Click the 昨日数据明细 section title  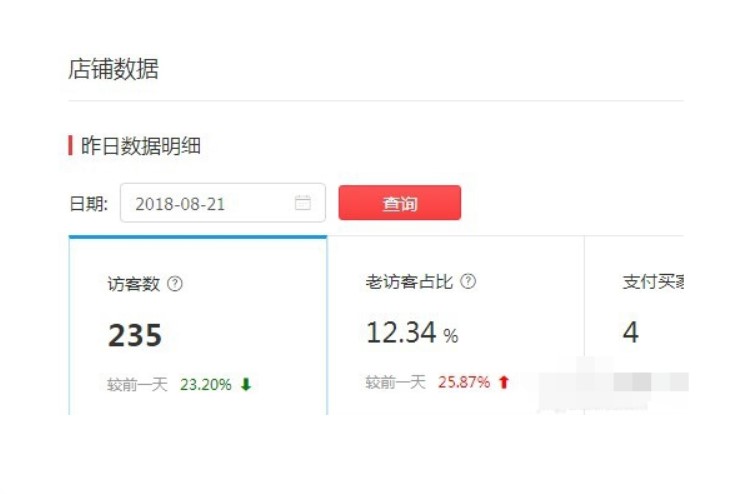click(x=141, y=146)
